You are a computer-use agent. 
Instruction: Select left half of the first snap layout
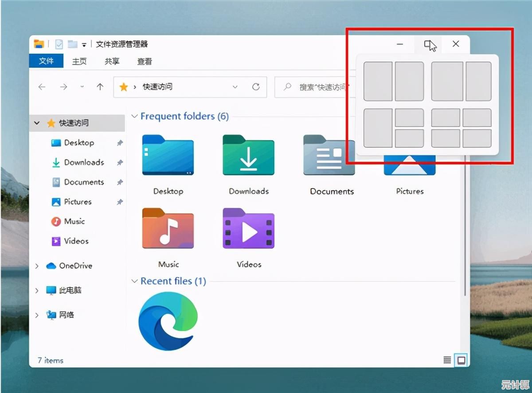point(378,81)
